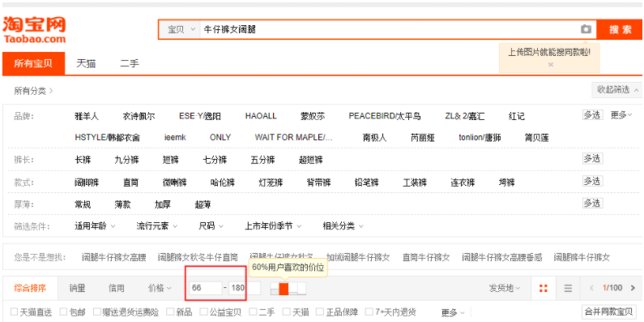The image size is (644, 322).
Task: Switch to list view layout
Action: click(568, 288)
